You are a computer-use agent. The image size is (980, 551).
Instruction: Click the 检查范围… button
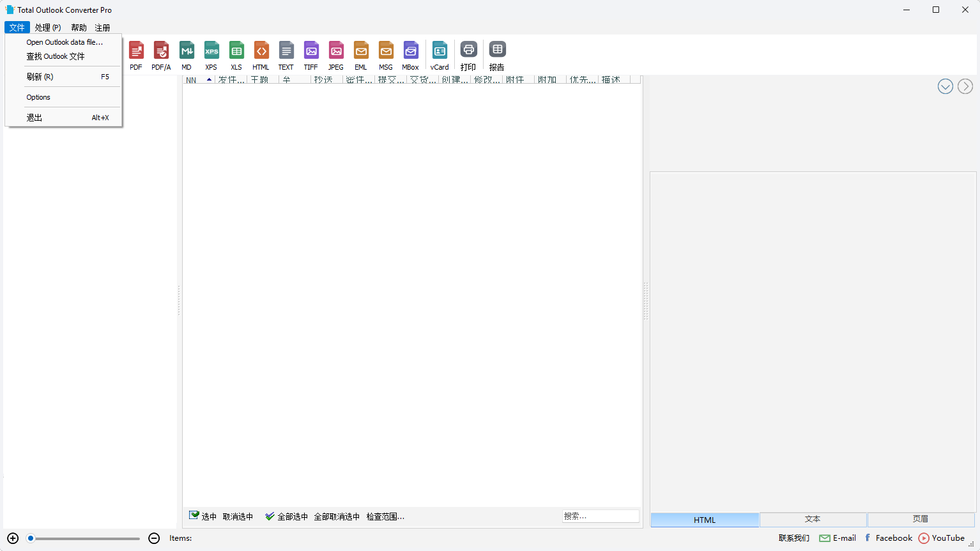point(385,516)
